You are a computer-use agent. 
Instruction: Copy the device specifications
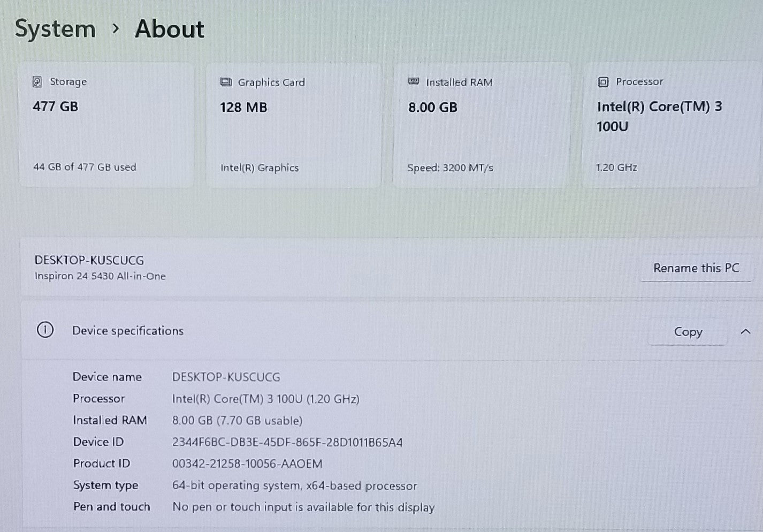[x=688, y=332]
